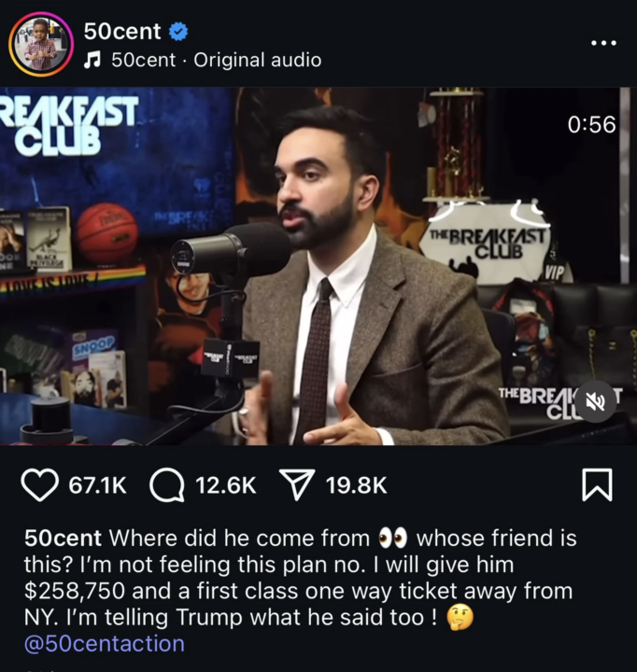Open the 50cent username in caption

pos(63,538)
